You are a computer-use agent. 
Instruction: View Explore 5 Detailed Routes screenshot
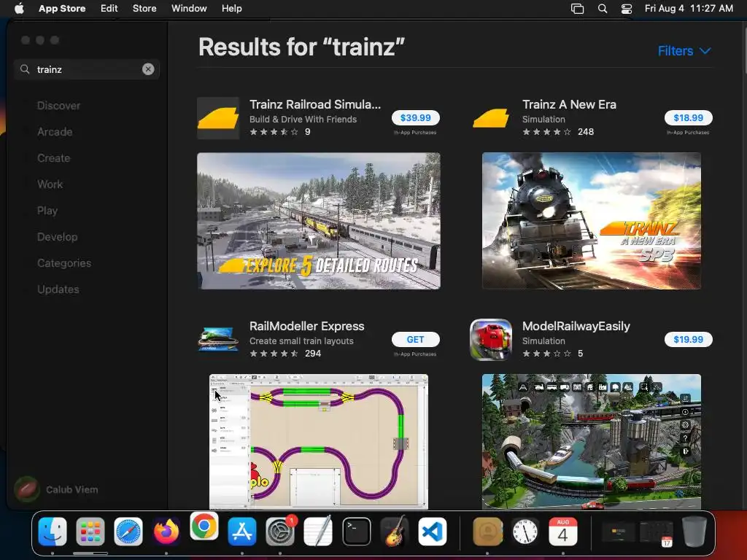pos(318,221)
